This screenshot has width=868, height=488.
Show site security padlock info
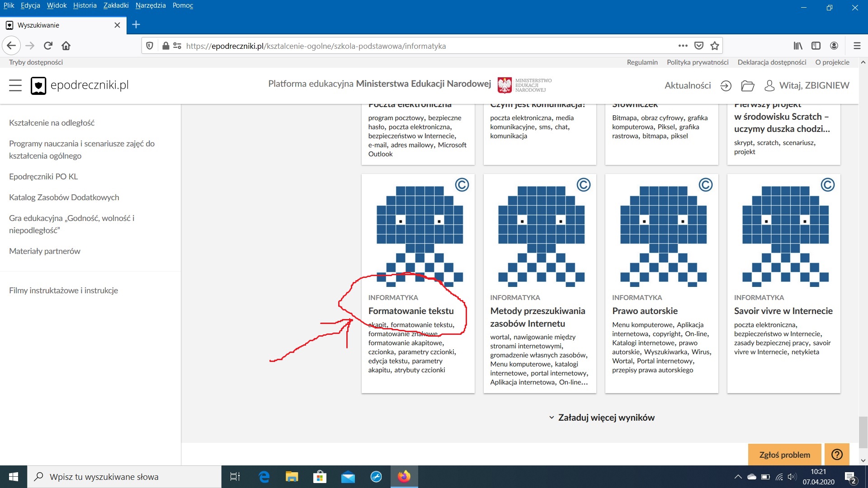[165, 46]
